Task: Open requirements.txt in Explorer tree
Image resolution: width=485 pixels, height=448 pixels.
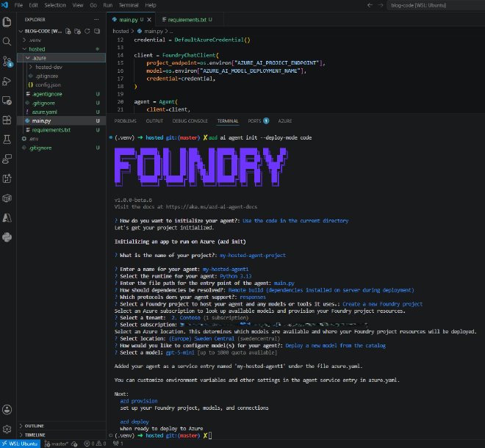Action: pyautogui.click(x=61, y=130)
